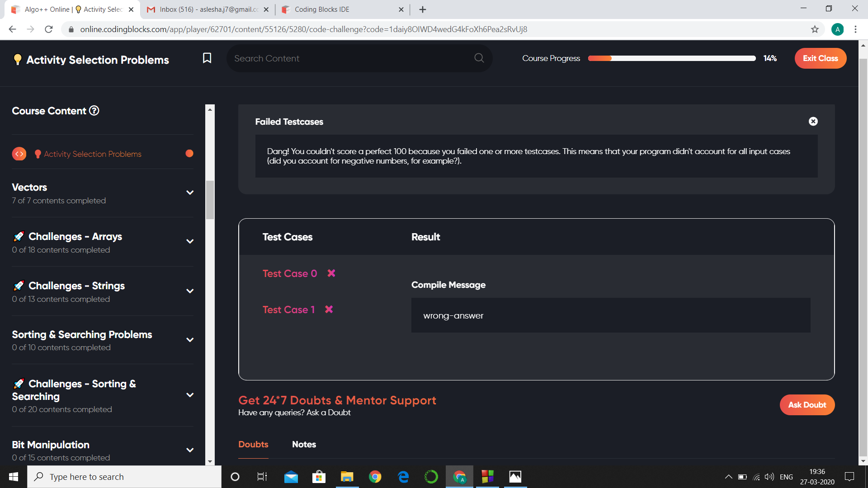Open the Chrome three-dot menu

[855, 29]
